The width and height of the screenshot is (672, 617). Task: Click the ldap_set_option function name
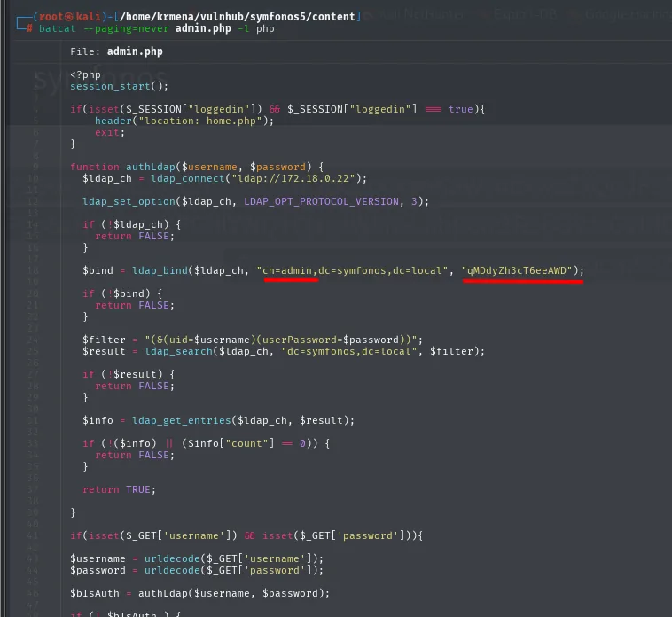(129, 201)
